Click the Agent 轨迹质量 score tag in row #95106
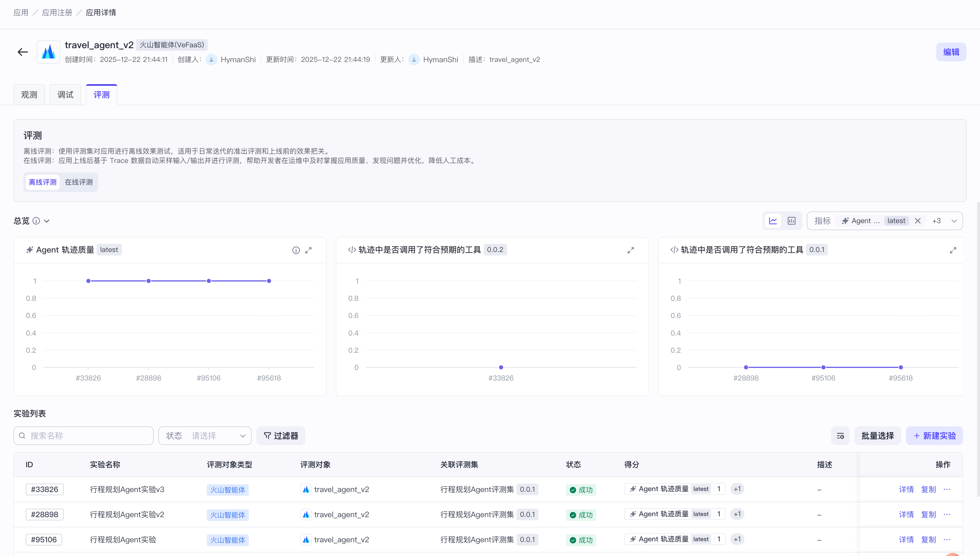 (x=675, y=539)
